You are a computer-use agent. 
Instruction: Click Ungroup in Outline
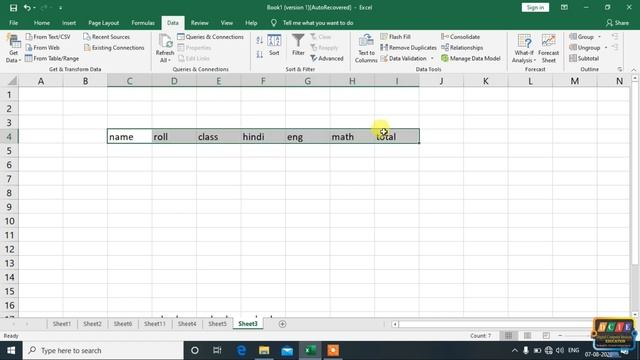(585, 48)
